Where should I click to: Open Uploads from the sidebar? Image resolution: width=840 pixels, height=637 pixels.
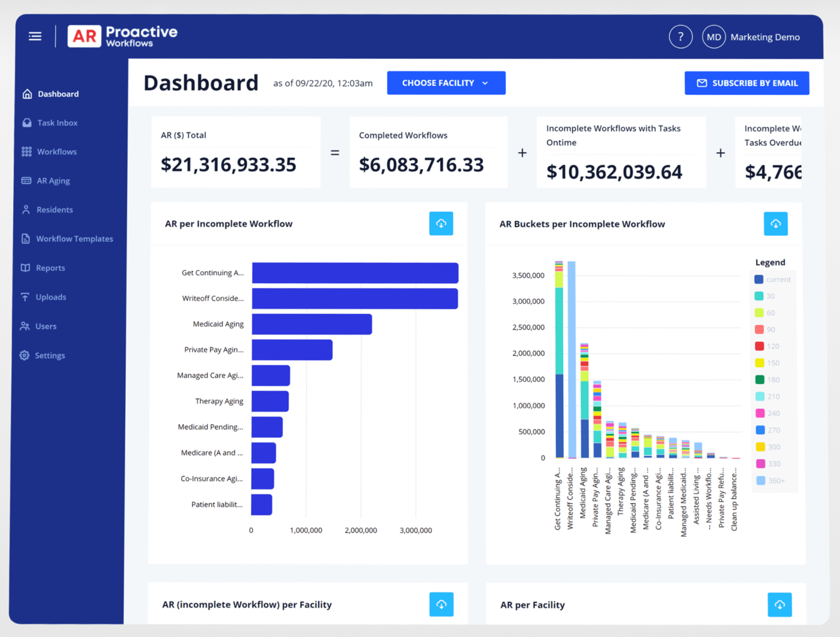tap(51, 297)
